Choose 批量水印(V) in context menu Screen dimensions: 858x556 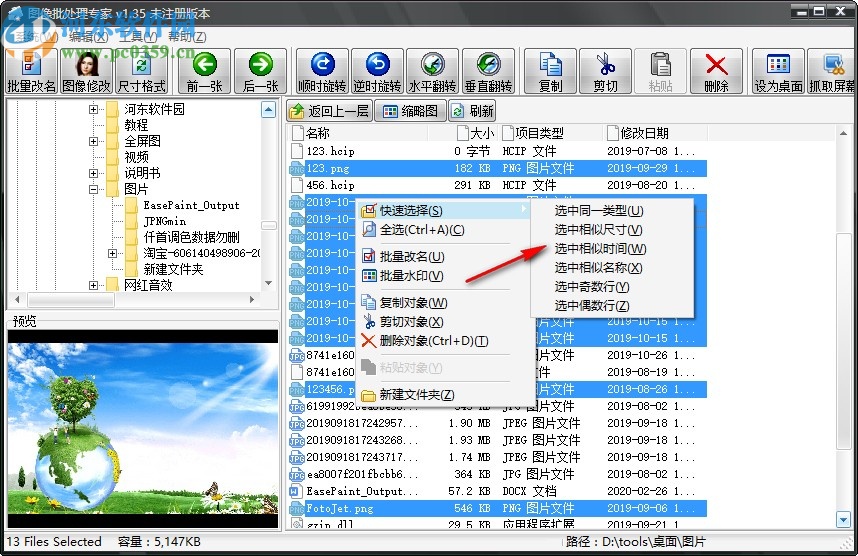point(445,275)
